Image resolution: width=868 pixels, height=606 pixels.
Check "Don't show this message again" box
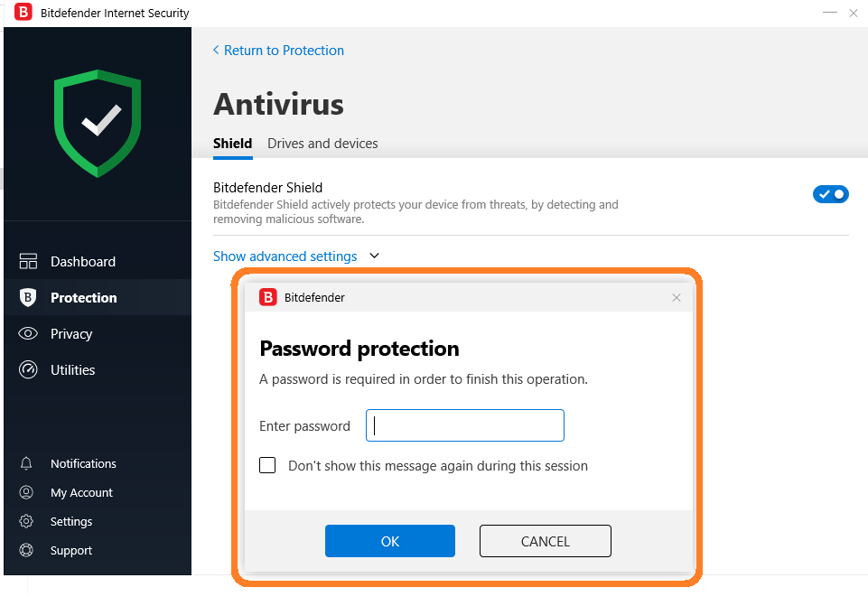pos(267,466)
